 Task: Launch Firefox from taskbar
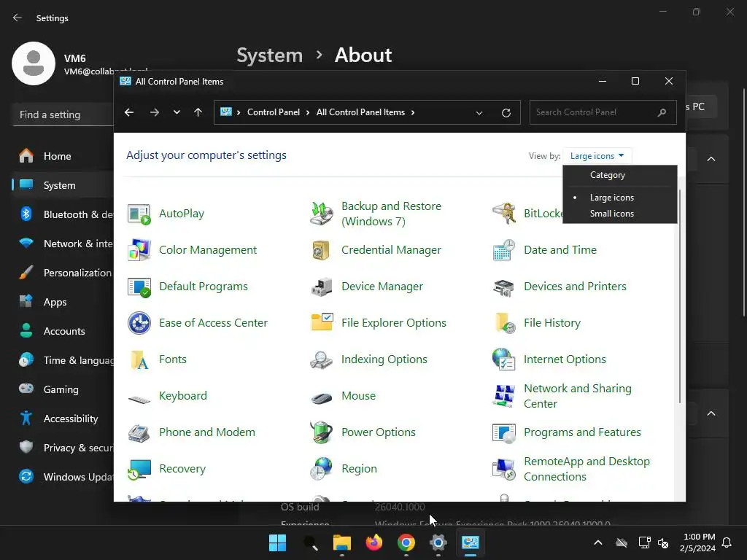pyautogui.click(x=374, y=542)
